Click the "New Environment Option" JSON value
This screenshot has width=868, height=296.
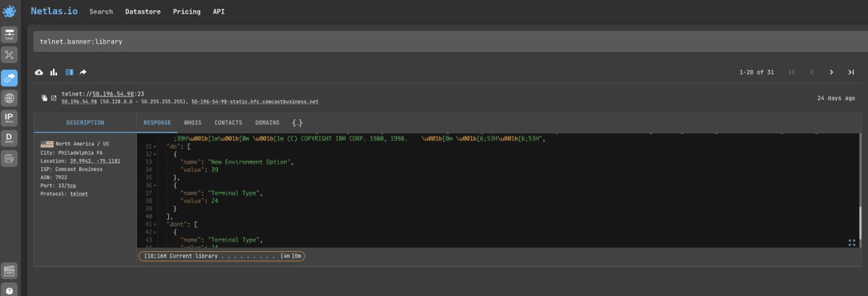(x=250, y=162)
